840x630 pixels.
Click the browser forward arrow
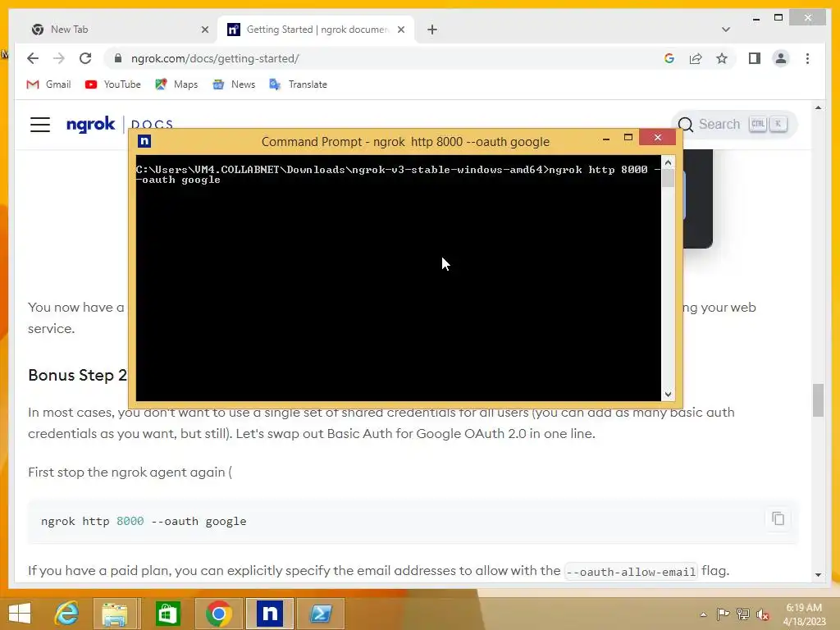pos(59,58)
